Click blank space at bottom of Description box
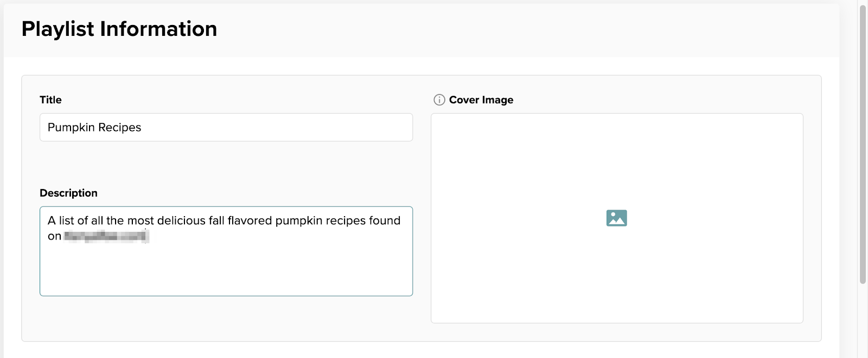Viewport: 868px width, 358px height. [226, 274]
